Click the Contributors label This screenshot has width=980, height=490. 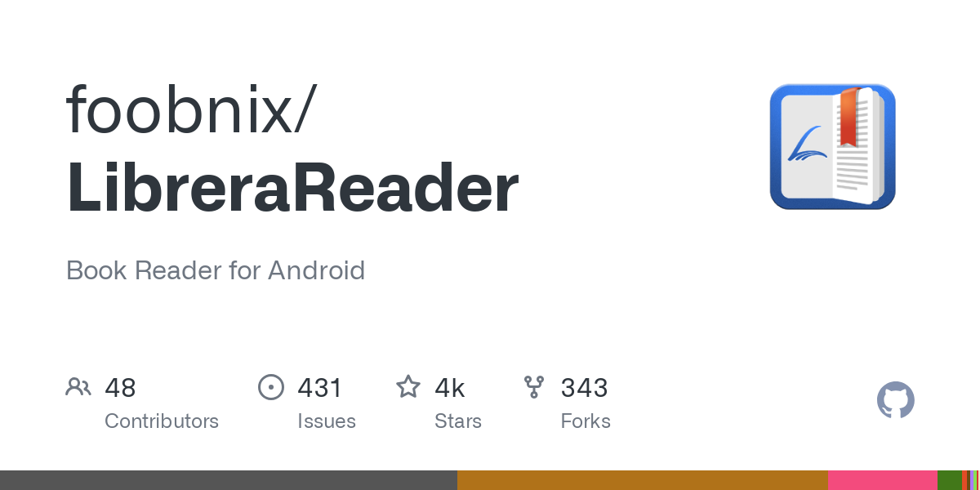[162, 421]
